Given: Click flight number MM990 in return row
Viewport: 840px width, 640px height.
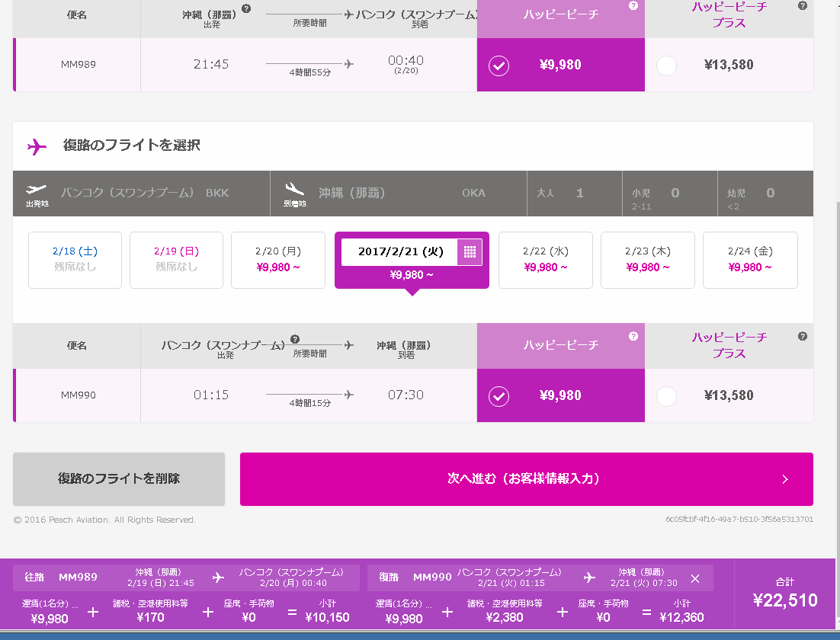Looking at the screenshot, I should tap(79, 395).
